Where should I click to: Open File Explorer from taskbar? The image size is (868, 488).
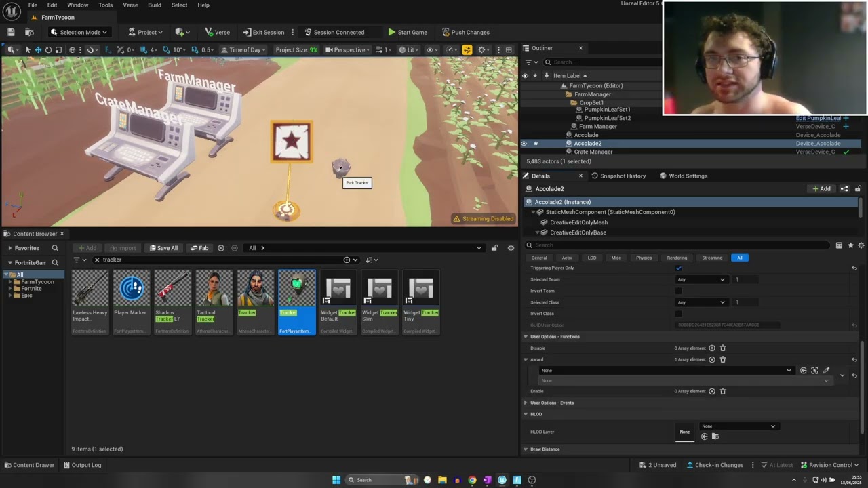[x=442, y=480]
